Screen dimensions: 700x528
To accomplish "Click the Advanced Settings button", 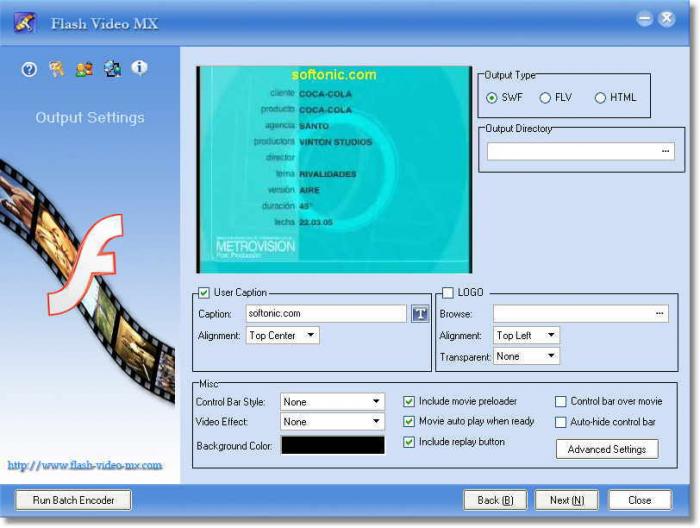I will 607,449.
